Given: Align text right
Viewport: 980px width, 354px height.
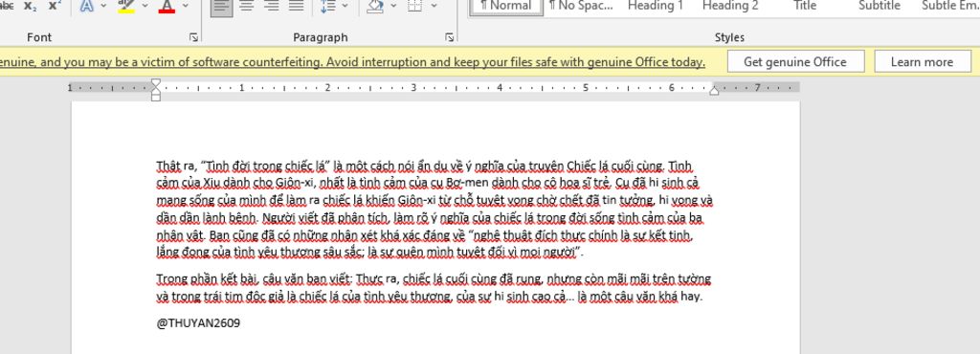Looking at the screenshot, I should (x=271, y=7).
